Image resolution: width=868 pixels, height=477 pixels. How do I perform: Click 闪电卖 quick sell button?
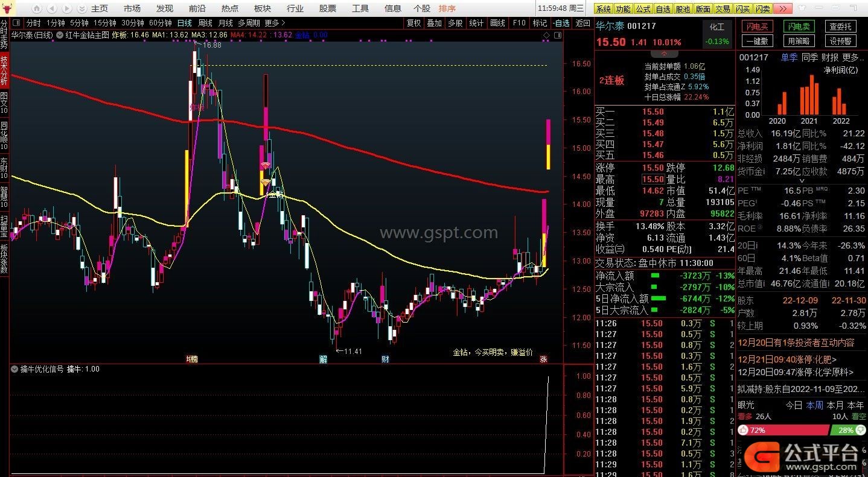[799, 27]
